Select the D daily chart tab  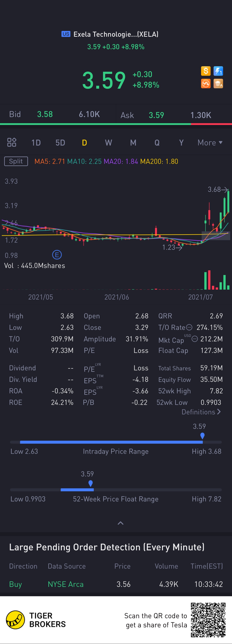[x=85, y=143]
